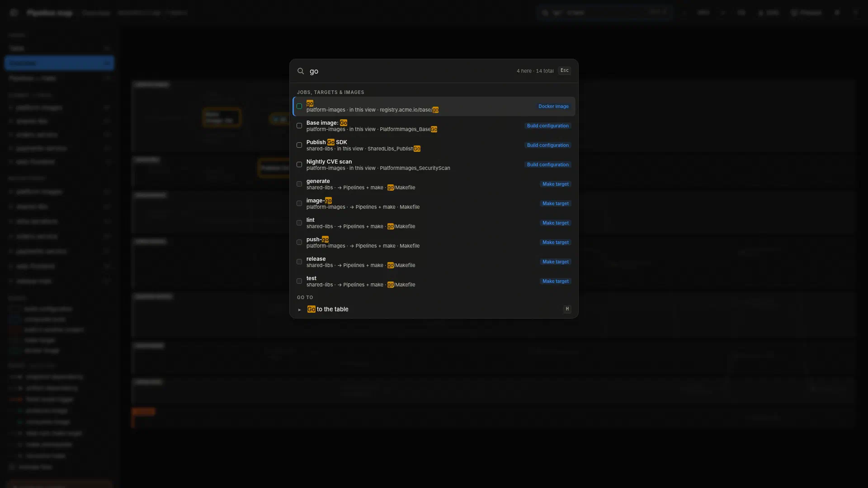868x488 pixels.
Task: Click the 'Build configuration' badge on 'Base image: Go'
Action: pos(547,126)
